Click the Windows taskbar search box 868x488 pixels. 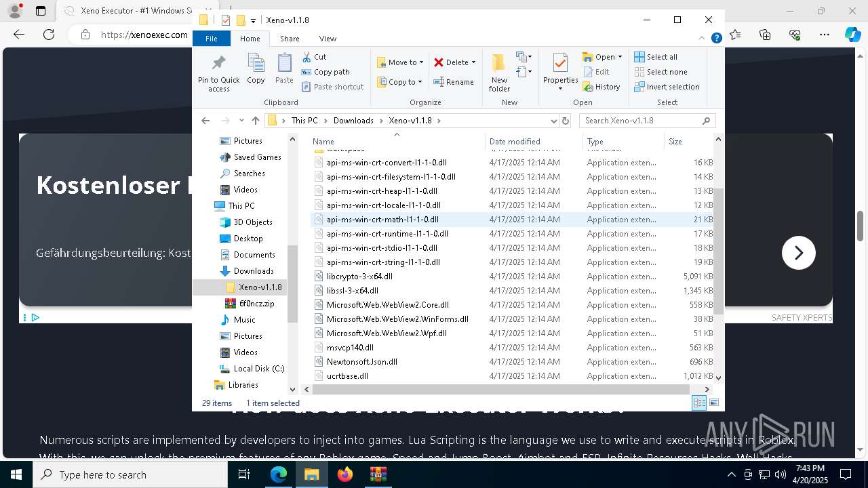pos(130,474)
